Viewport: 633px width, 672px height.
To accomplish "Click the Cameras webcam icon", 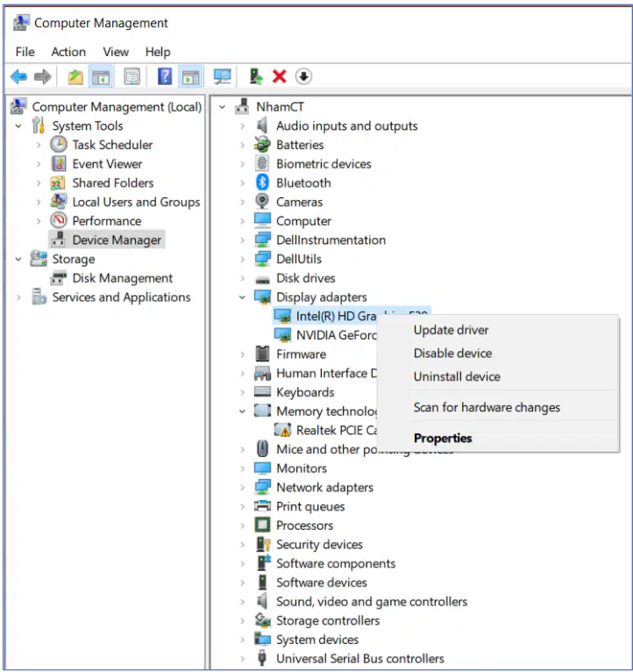I will [262, 202].
